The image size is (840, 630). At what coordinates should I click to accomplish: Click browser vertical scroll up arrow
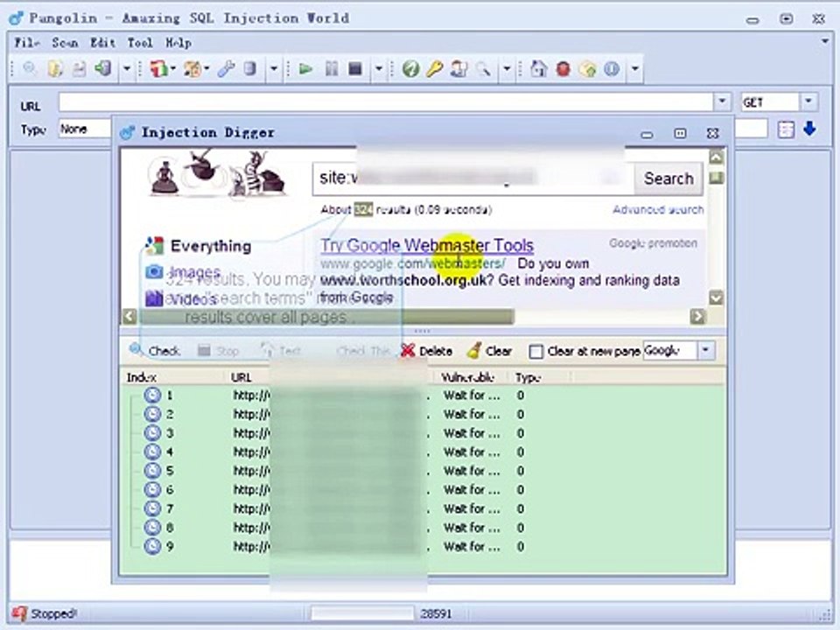coord(717,157)
